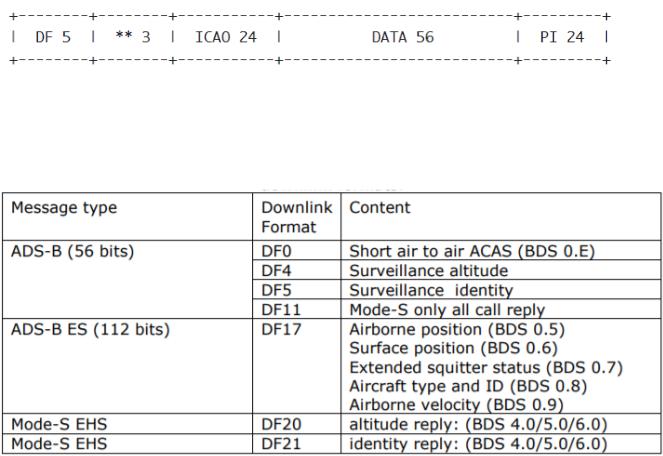Click the ADS-B ES (112 bits) cell

click(128, 366)
